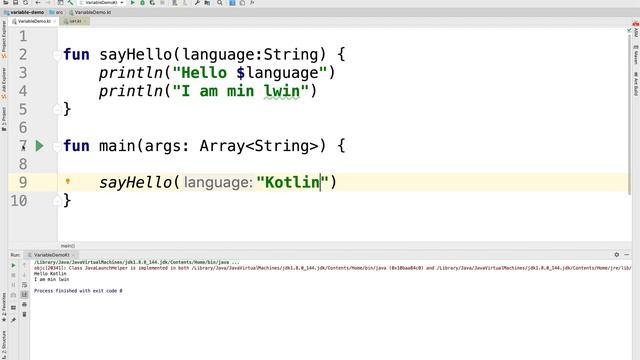Click the "Hello Kotlin" console output line

coord(50,273)
